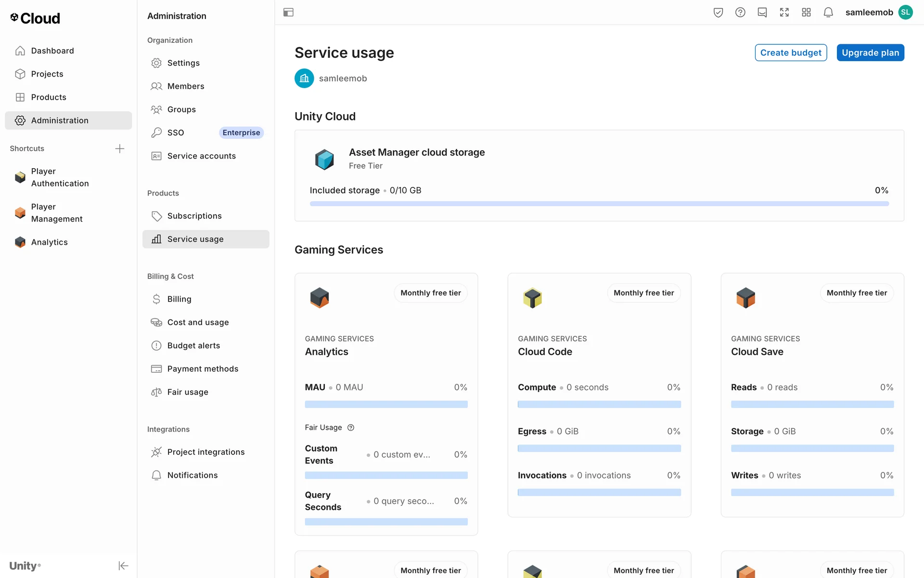Screen dimensions: 924x578
Task: Open the feedback chat icon in header
Action: (x=762, y=13)
